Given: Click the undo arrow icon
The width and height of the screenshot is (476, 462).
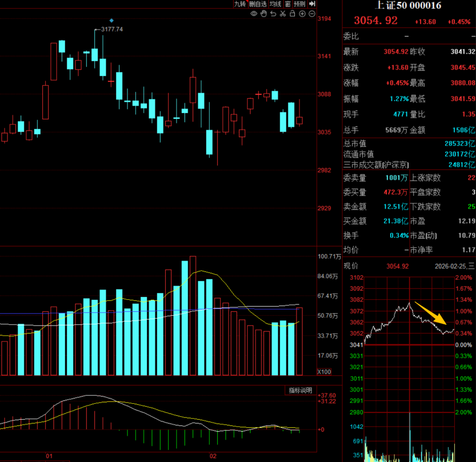Looking at the screenshot, I should pyautogui.click(x=273, y=14).
